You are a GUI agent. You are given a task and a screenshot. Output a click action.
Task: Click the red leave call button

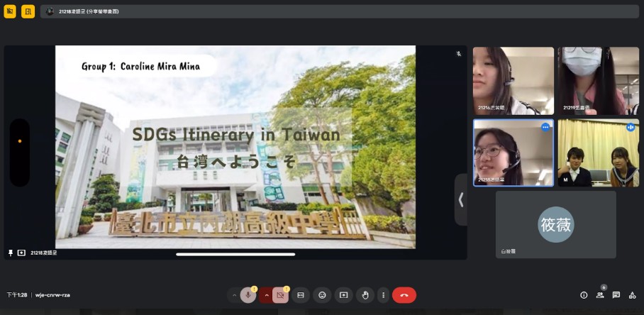click(x=404, y=295)
